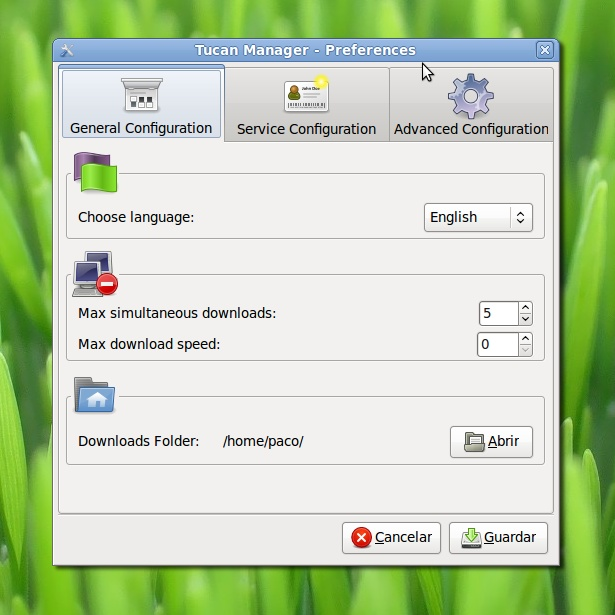
Task: Focus the max download speed field
Action: pyautogui.click(x=498, y=344)
